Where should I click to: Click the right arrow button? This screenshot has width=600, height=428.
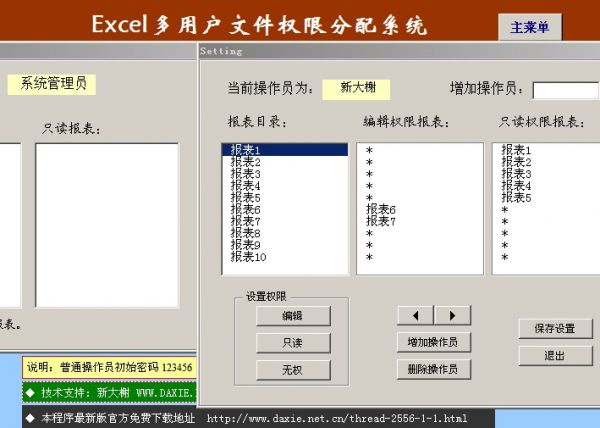point(452,315)
